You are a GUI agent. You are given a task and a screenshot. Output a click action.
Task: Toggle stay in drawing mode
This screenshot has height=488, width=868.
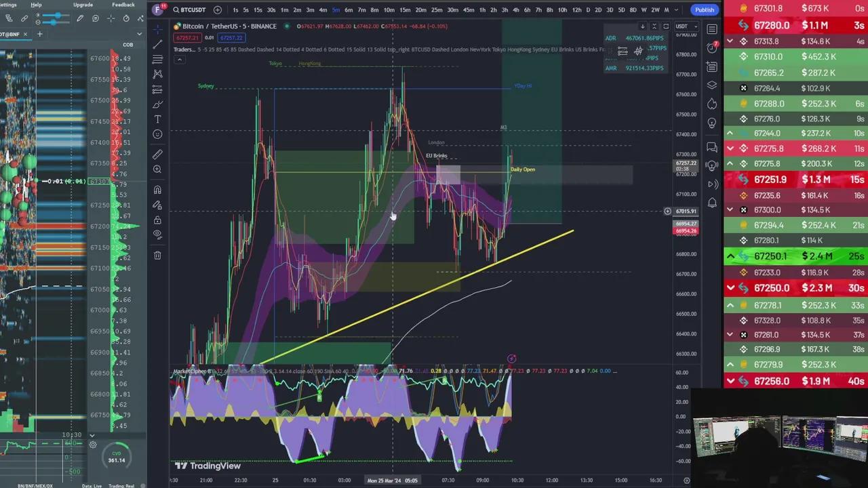pyautogui.click(x=157, y=205)
